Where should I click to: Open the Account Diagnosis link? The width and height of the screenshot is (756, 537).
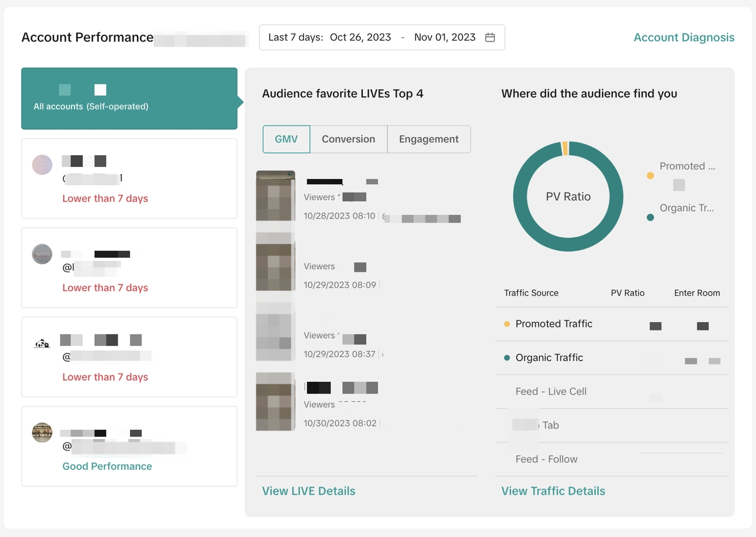[684, 38]
